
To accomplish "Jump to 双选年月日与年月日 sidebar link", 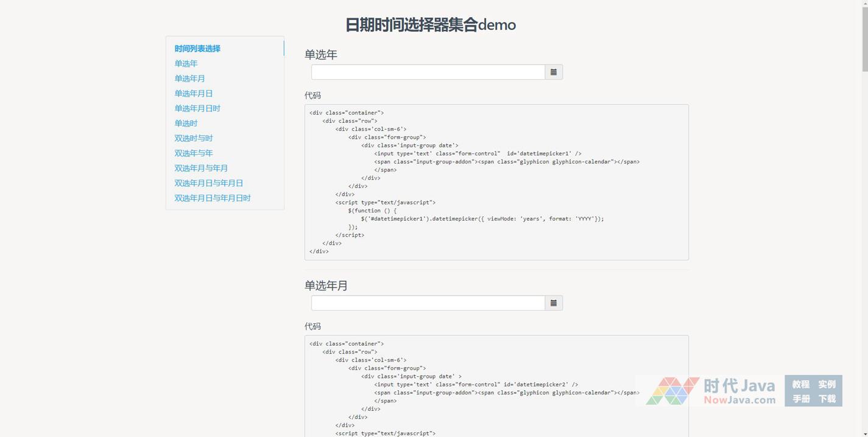I will [208, 183].
